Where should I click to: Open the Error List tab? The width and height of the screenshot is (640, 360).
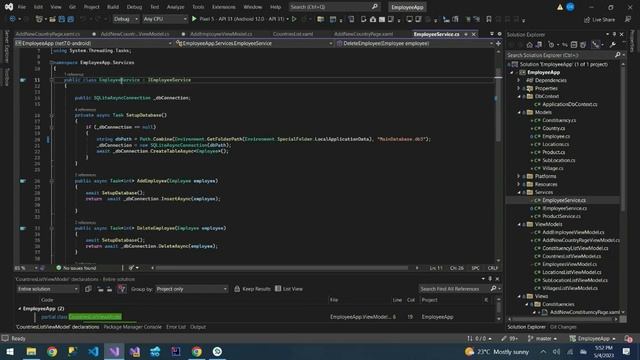pos(176,327)
